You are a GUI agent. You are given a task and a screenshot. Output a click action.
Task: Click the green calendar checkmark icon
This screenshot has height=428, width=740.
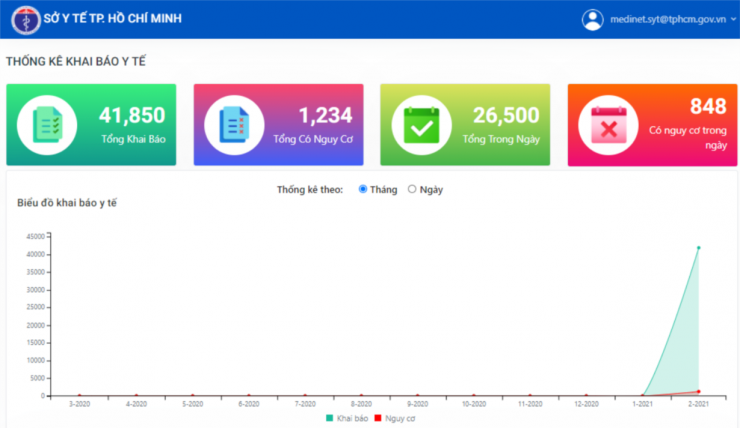(422, 125)
